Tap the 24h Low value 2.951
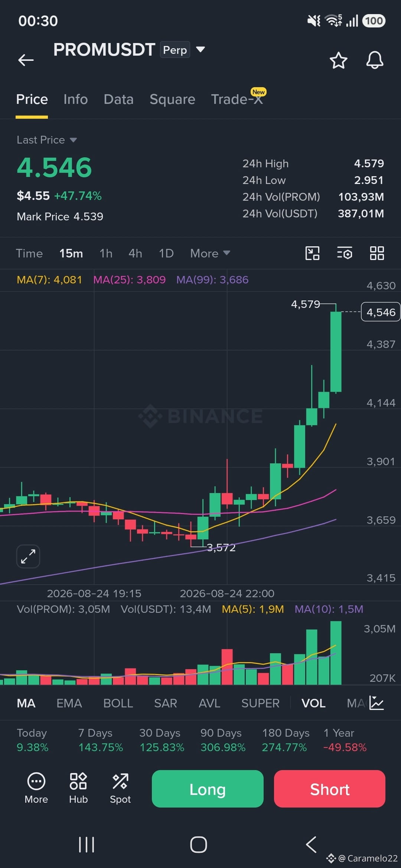Screen dimensions: 401x868 pos(369,180)
